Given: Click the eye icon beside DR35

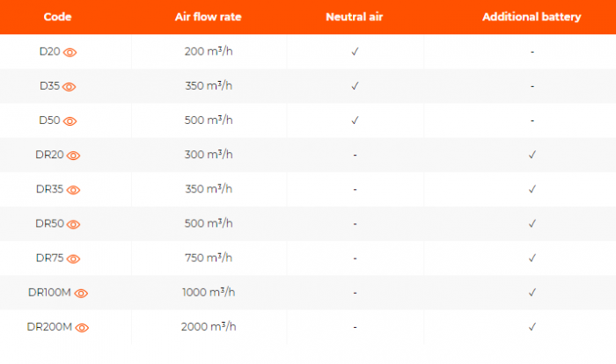Looking at the screenshot, I should pyautogui.click(x=74, y=190).
